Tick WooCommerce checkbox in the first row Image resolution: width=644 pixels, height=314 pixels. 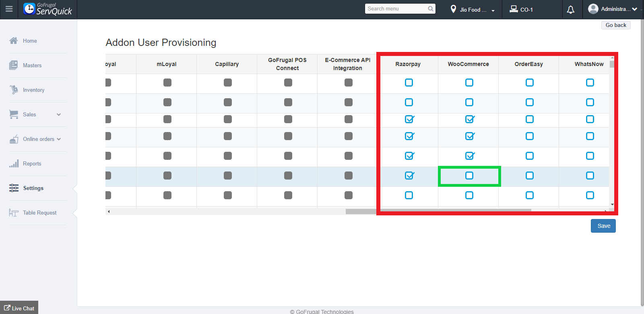click(x=469, y=83)
